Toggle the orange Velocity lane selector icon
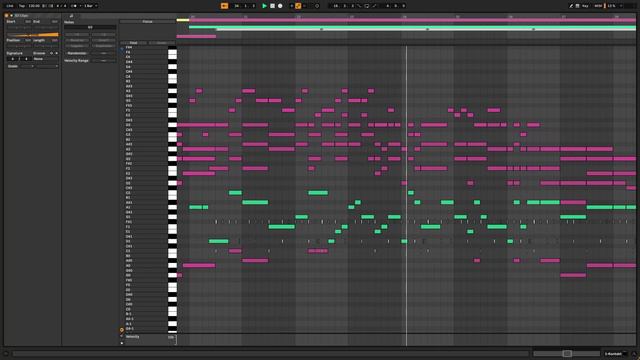Screen dimensions: 640x360 click(x=122, y=330)
